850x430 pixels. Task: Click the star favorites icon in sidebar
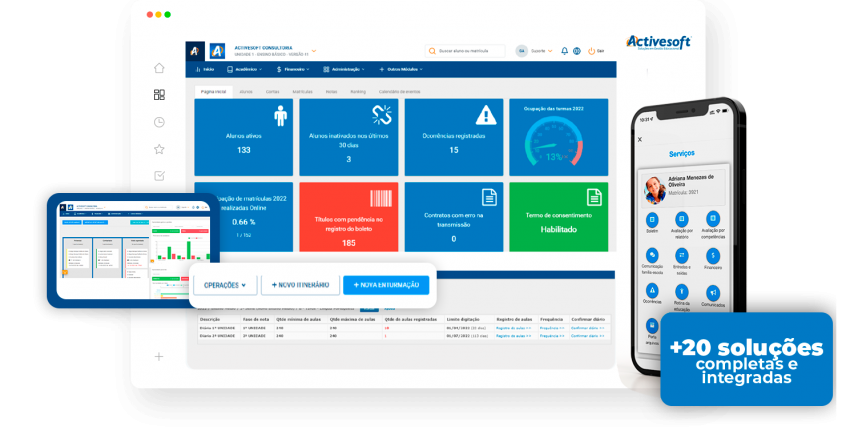(x=159, y=149)
